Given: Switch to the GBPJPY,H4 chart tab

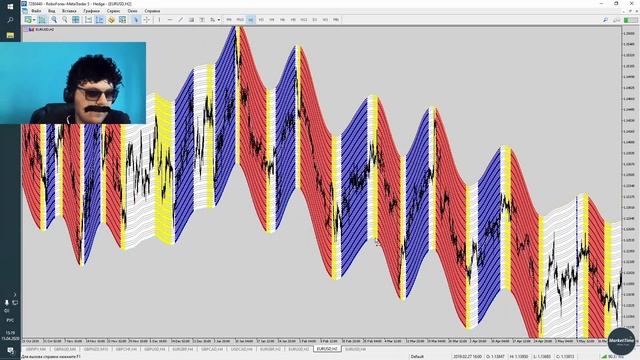Looking at the screenshot, I should 36,349.
